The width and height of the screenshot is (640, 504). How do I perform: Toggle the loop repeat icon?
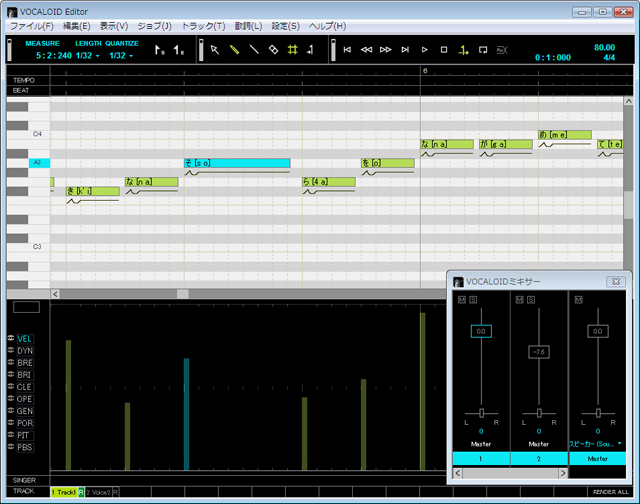[482, 49]
